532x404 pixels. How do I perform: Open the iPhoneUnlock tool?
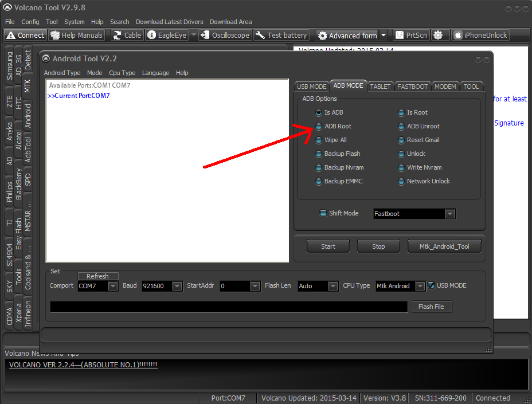pos(480,35)
